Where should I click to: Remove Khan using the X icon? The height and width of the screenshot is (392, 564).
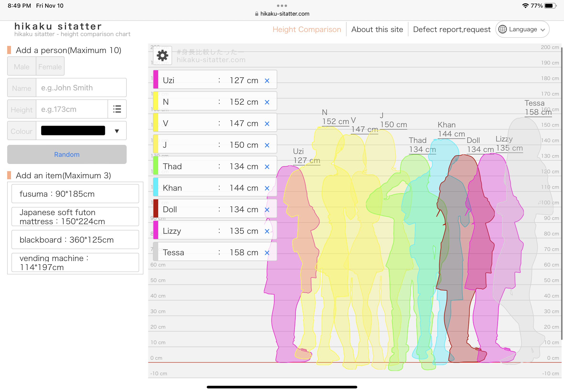[267, 188]
